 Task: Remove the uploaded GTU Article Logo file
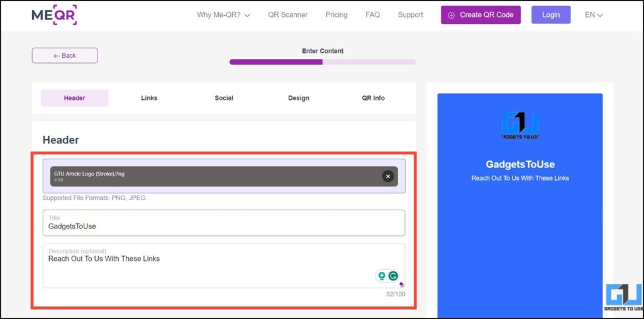(388, 176)
